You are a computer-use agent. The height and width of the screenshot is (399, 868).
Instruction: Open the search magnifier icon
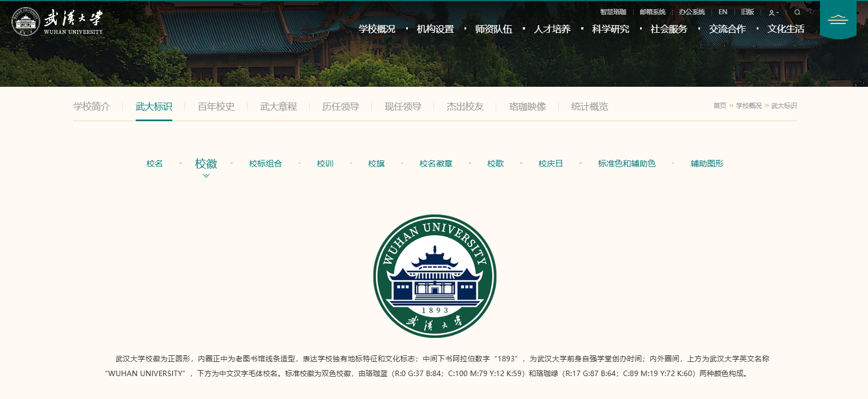click(797, 12)
